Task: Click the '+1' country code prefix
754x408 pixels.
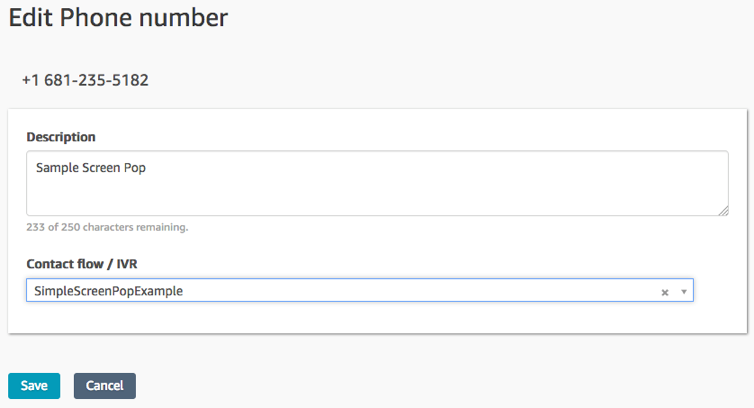Action: (30, 80)
